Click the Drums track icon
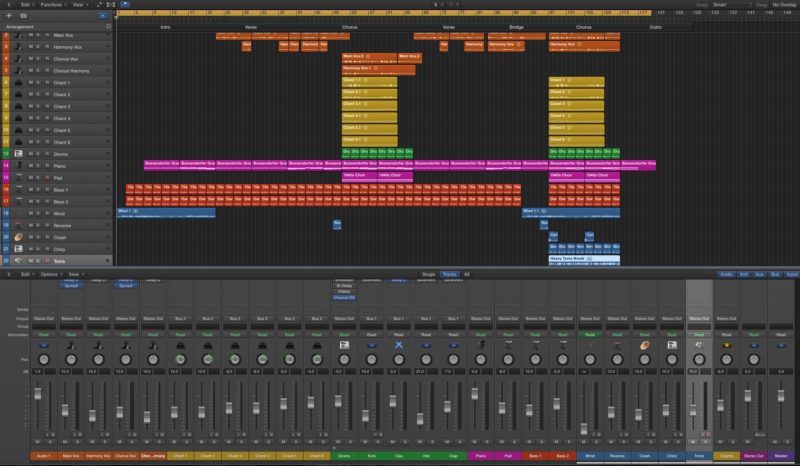 18,154
